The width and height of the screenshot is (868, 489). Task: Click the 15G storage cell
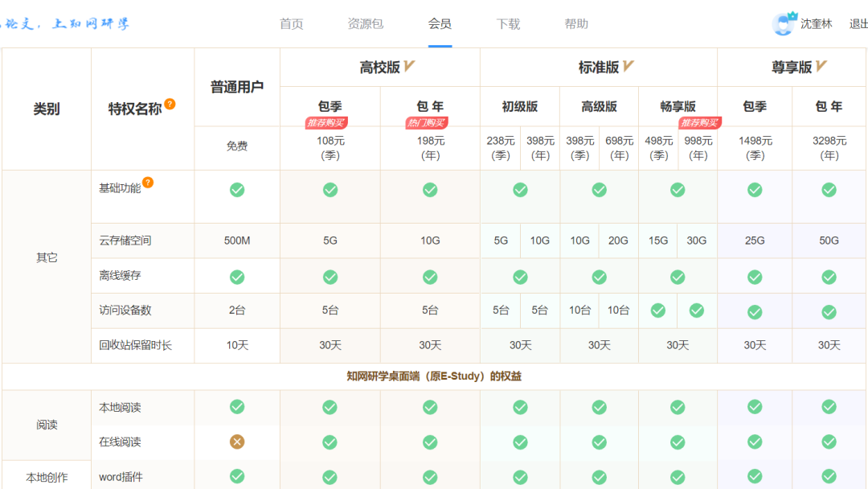[x=658, y=241]
